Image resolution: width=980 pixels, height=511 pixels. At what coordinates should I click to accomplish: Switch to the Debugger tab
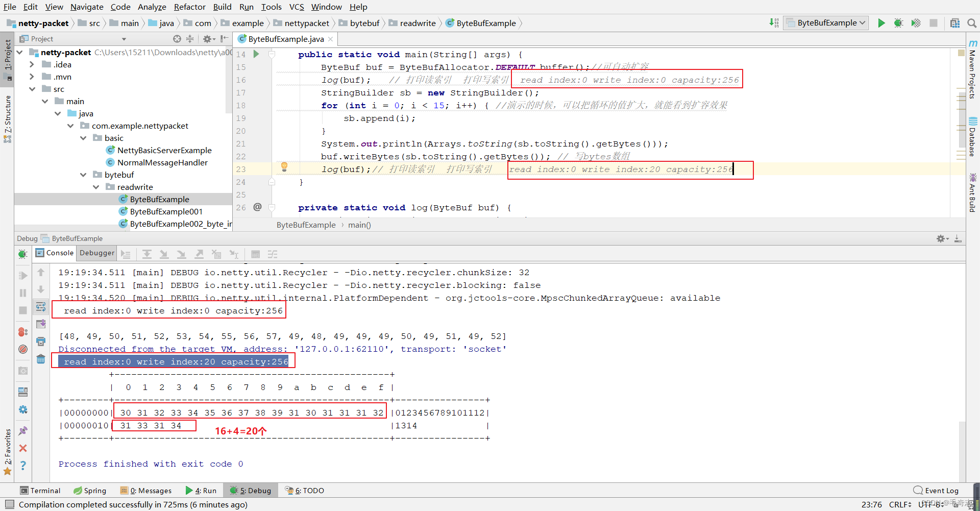coord(97,253)
